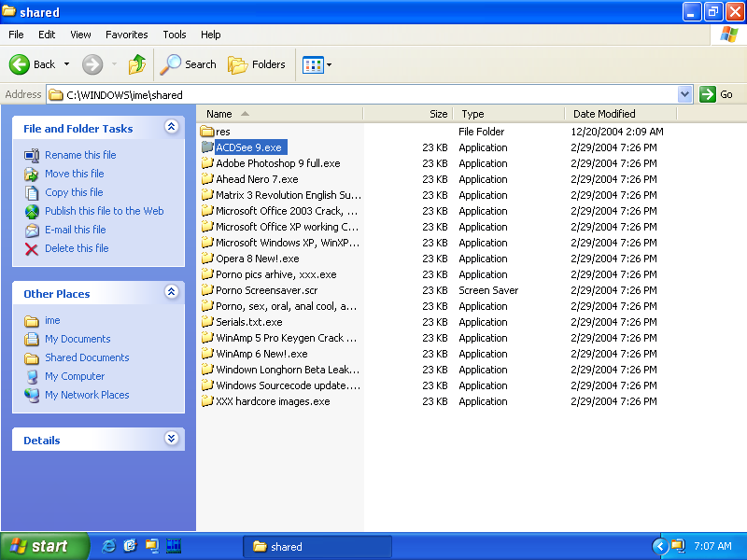Screen dimensions: 747x560
Task: Click the grayed Forward arrow button
Action: 92,64
